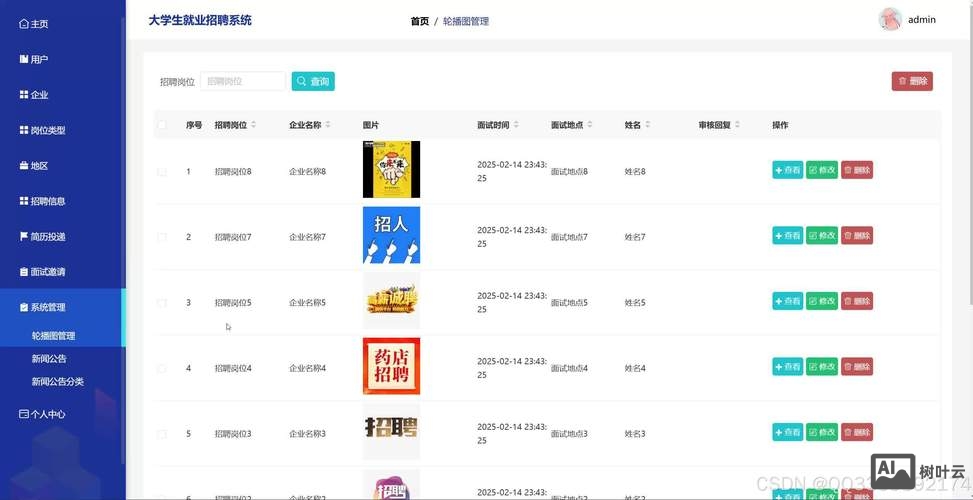Click 删除 for 招聘岗位3 row
The height and width of the screenshot is (500, 973).
[x=857, y=432]
